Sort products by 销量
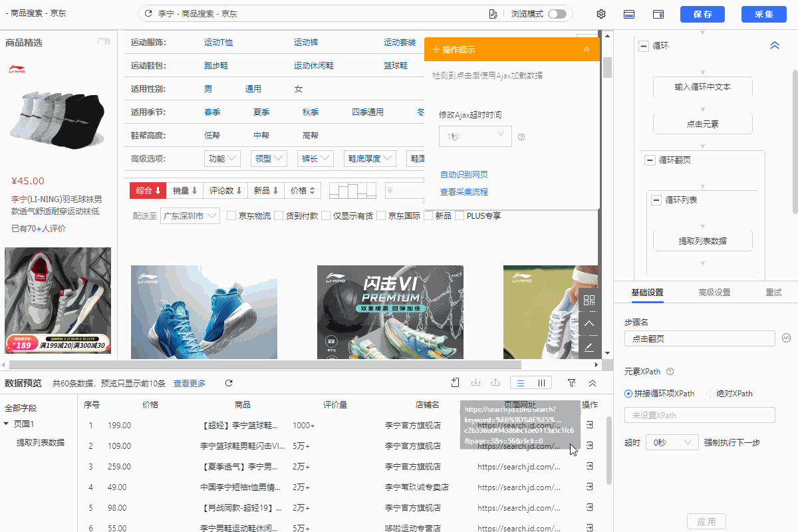 click(185, 191)
